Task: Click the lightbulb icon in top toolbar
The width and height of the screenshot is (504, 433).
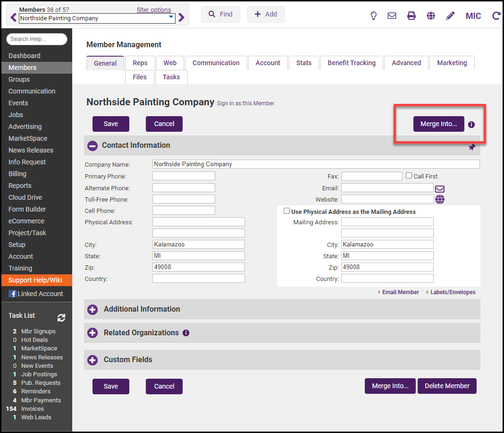Action: pyautogui.click(x=373, y=16)
